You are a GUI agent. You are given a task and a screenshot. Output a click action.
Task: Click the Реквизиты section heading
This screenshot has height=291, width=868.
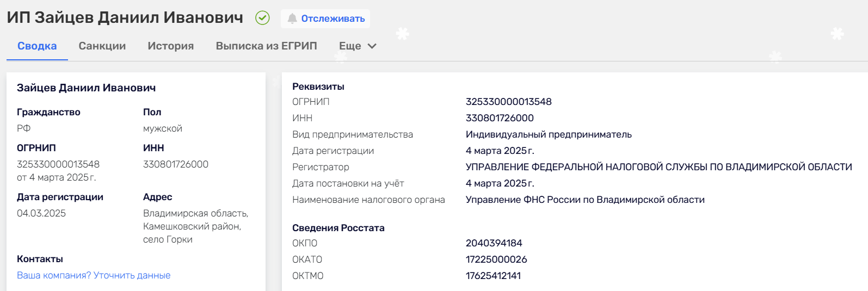[318, 86]
